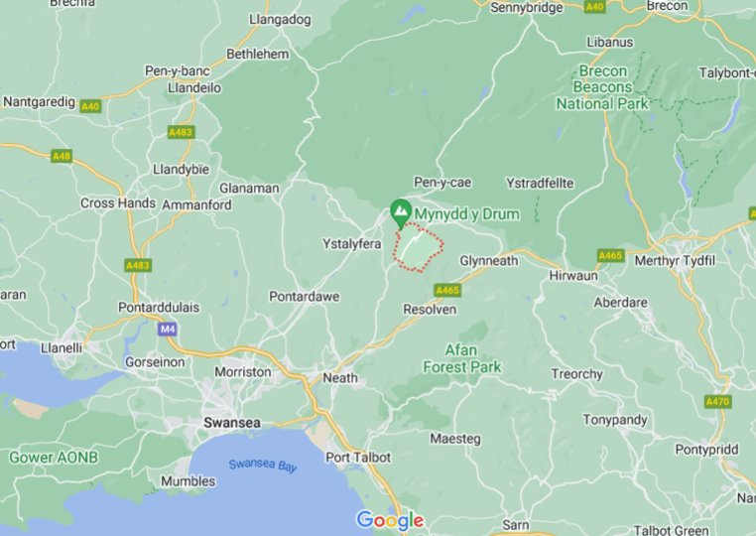This screenshot has height=536, width=756.
Task: Select the A40 shield near Sennybridge
Action: (x=594, y=6)
